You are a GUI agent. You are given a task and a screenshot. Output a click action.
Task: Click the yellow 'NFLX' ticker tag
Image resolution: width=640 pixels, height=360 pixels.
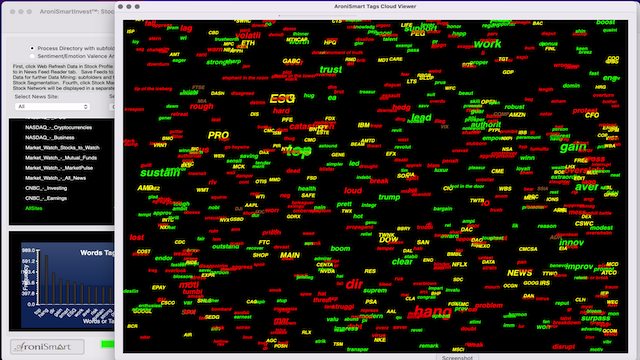tap(459, 264)
